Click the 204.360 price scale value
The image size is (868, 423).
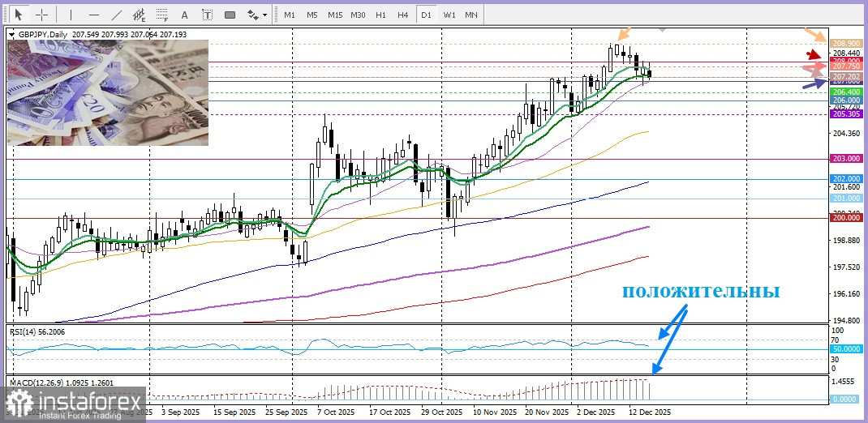(845, 133)
